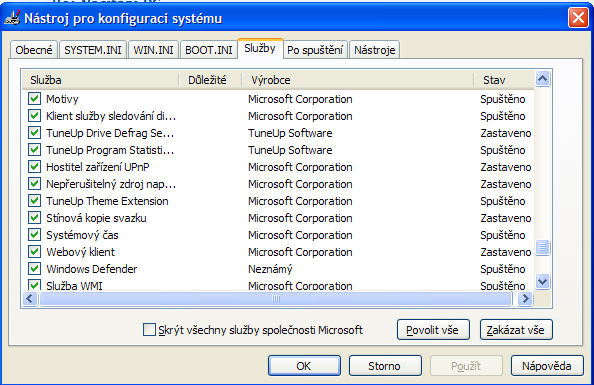The width and height of the screenshot is (594, 385).
Task: Click Microsoft Corporation in Hostitel zařízení UPnP row
Action: pos(300,167)
